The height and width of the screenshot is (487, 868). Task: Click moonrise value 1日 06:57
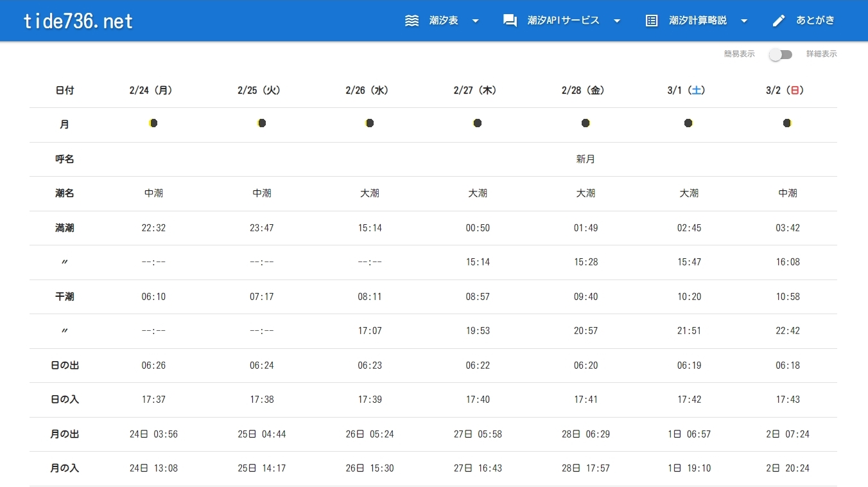[689, 434]
